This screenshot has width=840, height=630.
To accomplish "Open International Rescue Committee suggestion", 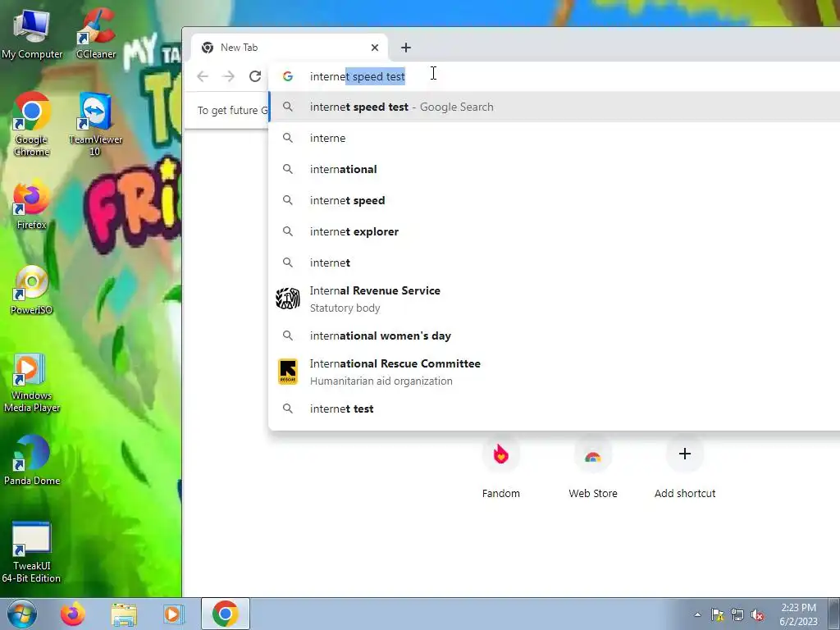I will tap(554, 372).
